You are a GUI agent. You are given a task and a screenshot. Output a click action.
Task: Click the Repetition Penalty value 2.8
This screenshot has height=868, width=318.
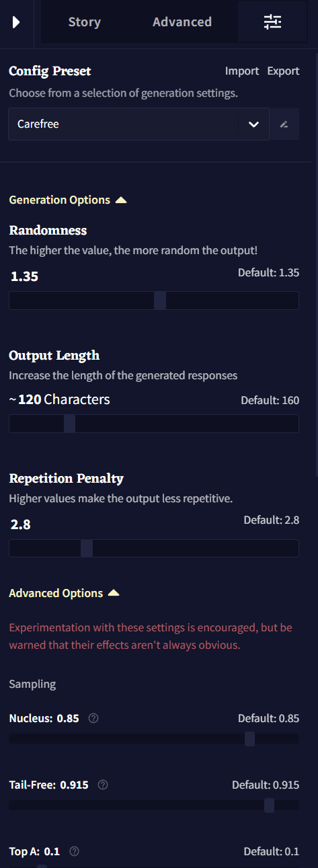[x=21, y=524]
